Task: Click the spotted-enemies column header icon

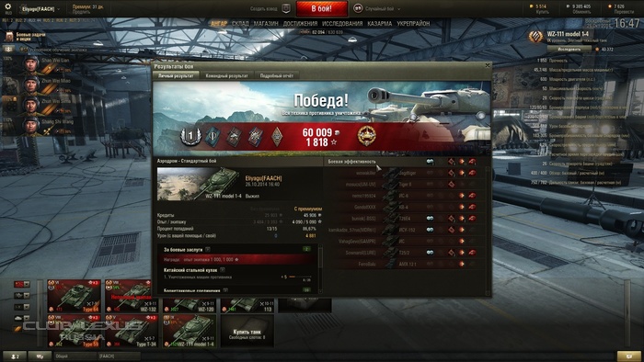Action: pos(430,162)
